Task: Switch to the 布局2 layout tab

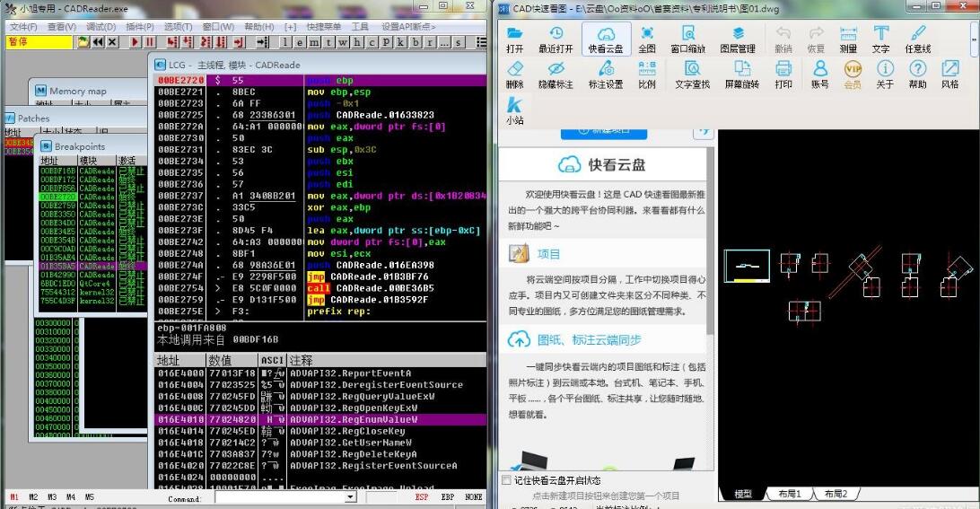Action: [836, 494]
